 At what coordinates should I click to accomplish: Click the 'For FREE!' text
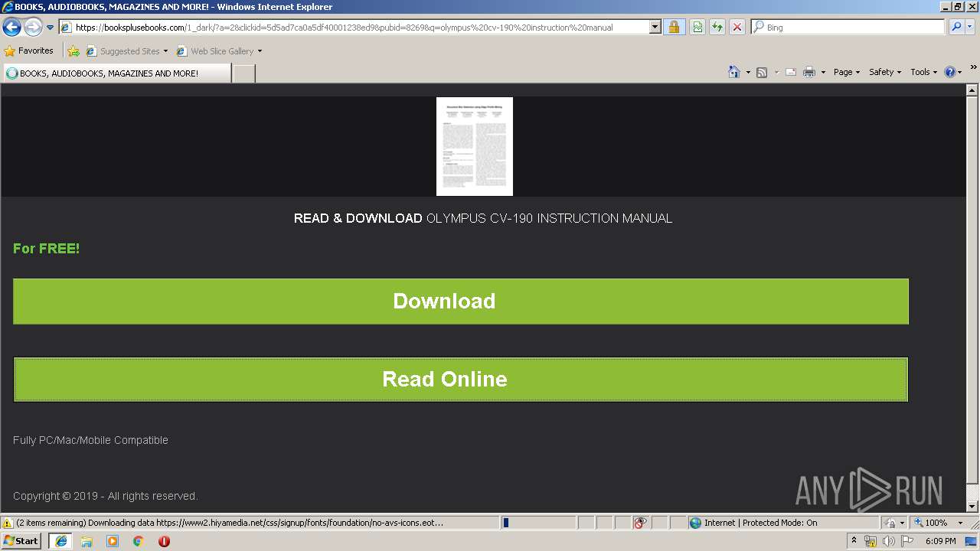(x=46, y=249)
